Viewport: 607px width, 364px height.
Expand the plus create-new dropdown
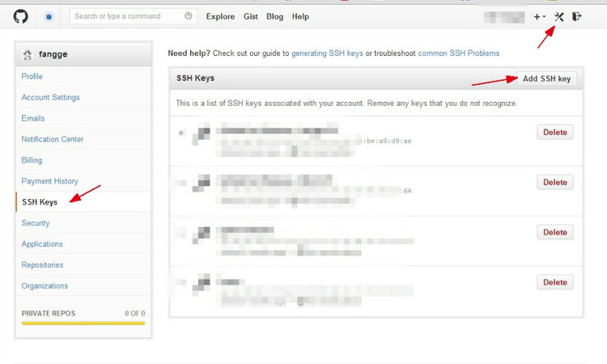539,16
